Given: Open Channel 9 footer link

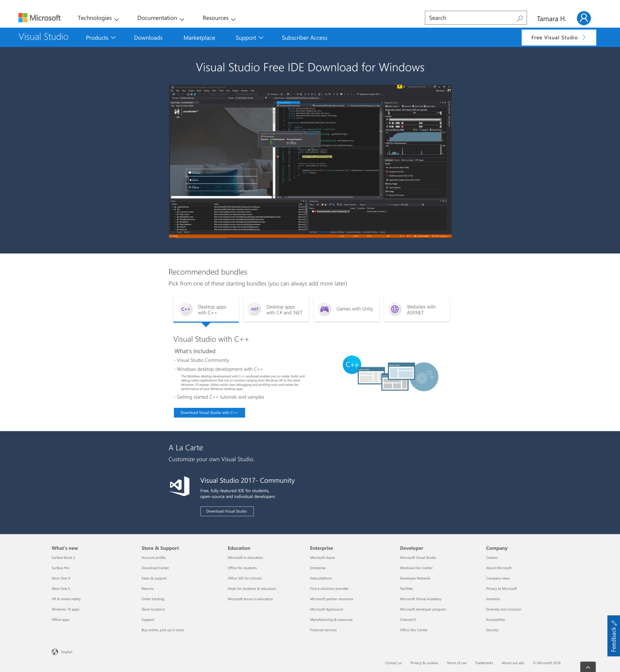Looking at the screenshot, I should coord(408,620).
